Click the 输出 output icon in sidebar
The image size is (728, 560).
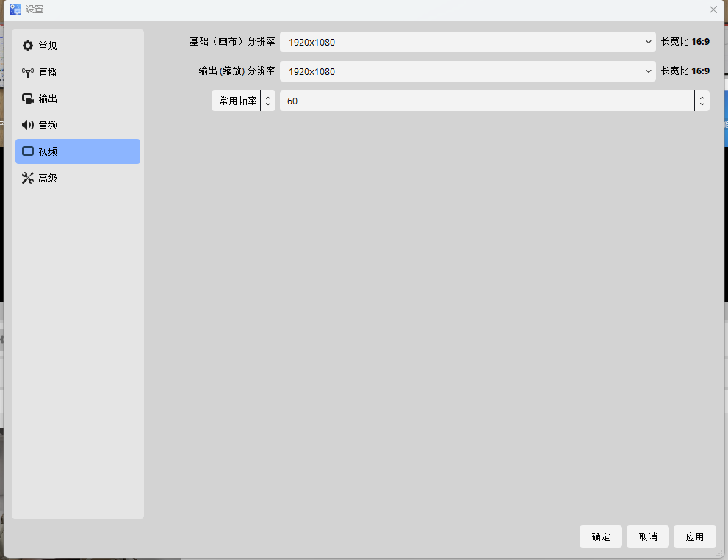[x=28, y=98]
